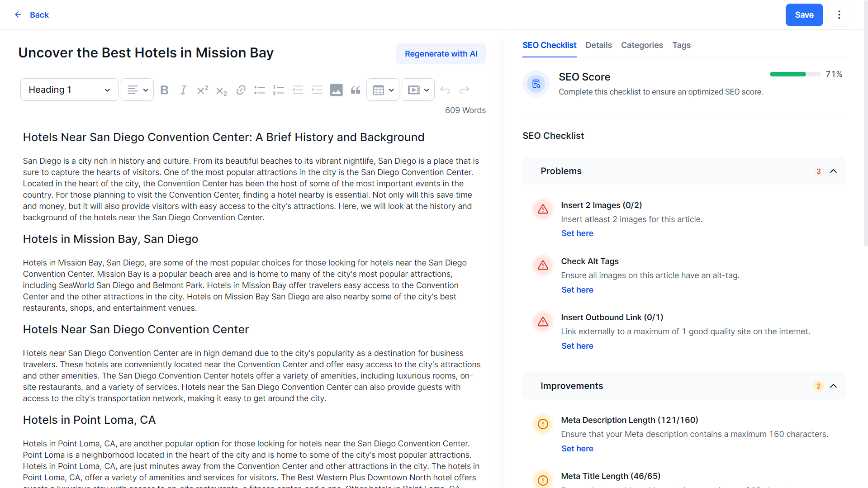Image resolution: width=868 pixels, height=488 pixels.
Task: Switch to the SEO Checklist tab
Action: (x=549, y=45)
